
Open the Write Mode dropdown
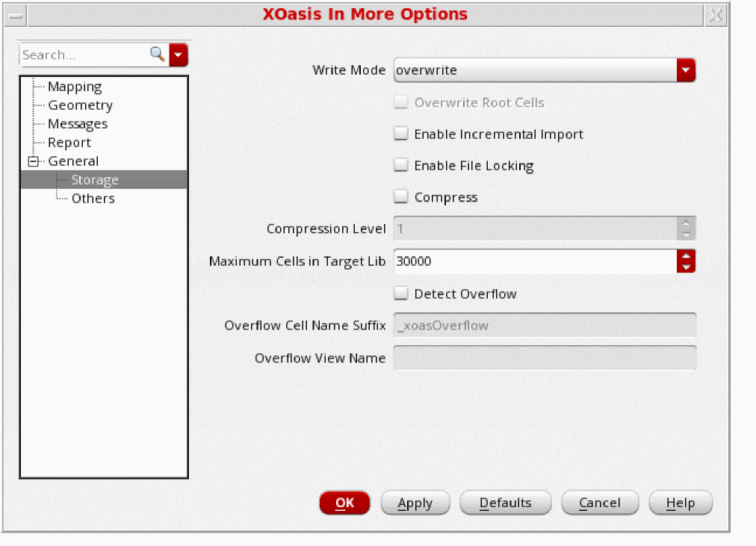(x=686, y=70)
